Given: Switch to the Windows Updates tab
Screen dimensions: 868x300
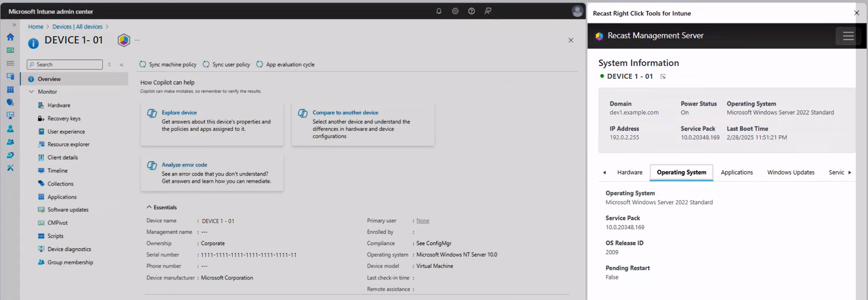Looking at the screenshot, I should [x=791, y=172].
